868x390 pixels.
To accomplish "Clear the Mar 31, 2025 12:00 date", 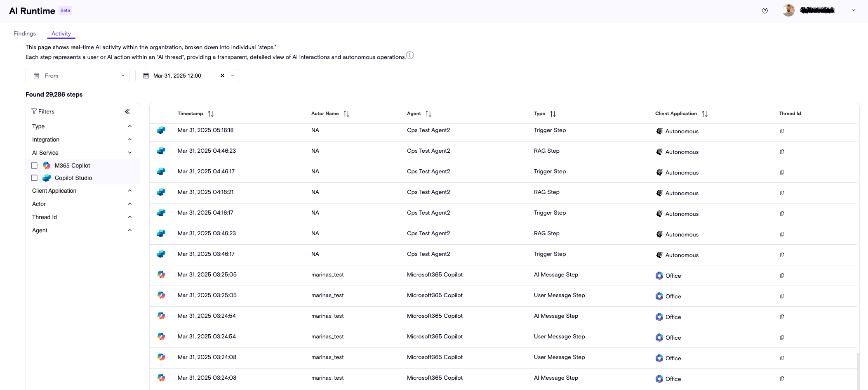I will 222,76.
